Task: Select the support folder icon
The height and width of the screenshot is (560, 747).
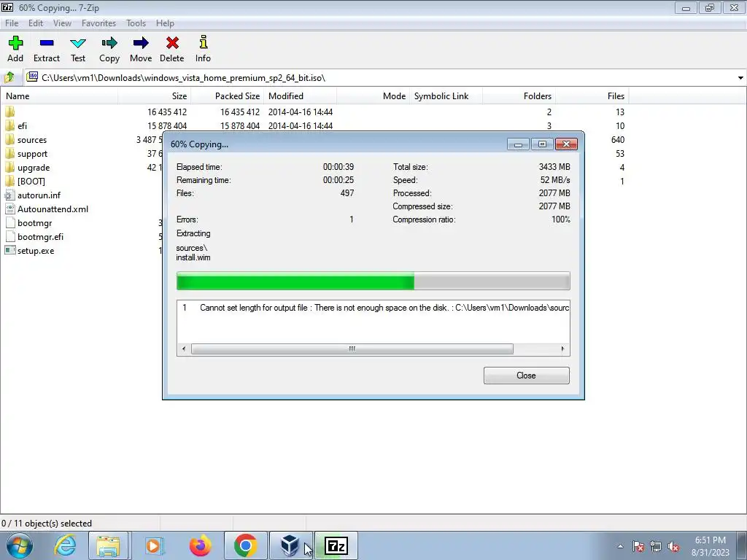Action: coord(9,153)
